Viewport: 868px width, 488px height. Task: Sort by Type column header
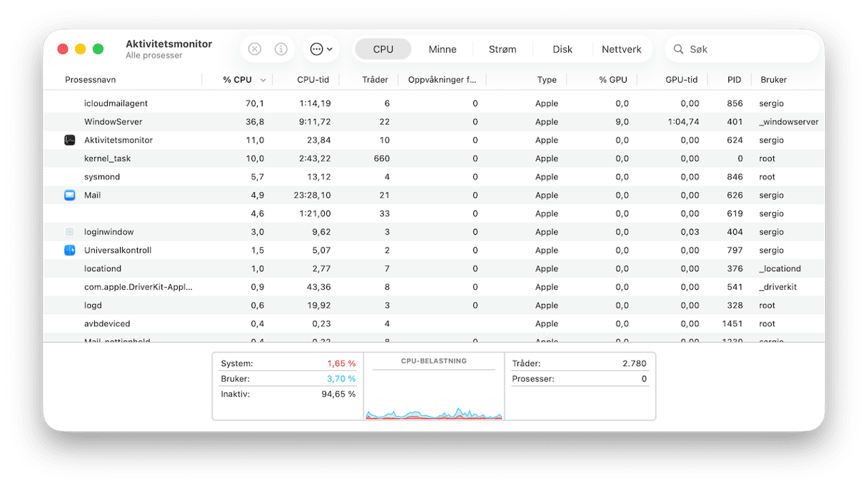[547, 80]
